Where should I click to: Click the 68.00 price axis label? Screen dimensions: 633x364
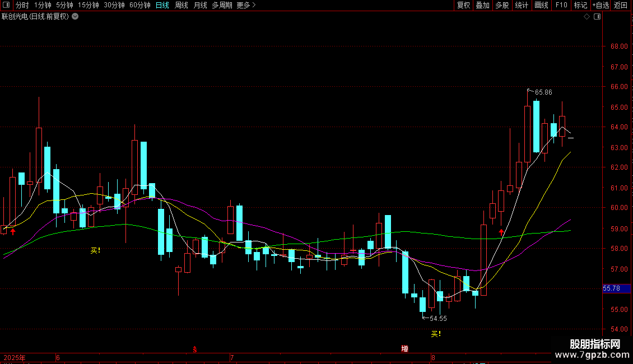(619, 46)
